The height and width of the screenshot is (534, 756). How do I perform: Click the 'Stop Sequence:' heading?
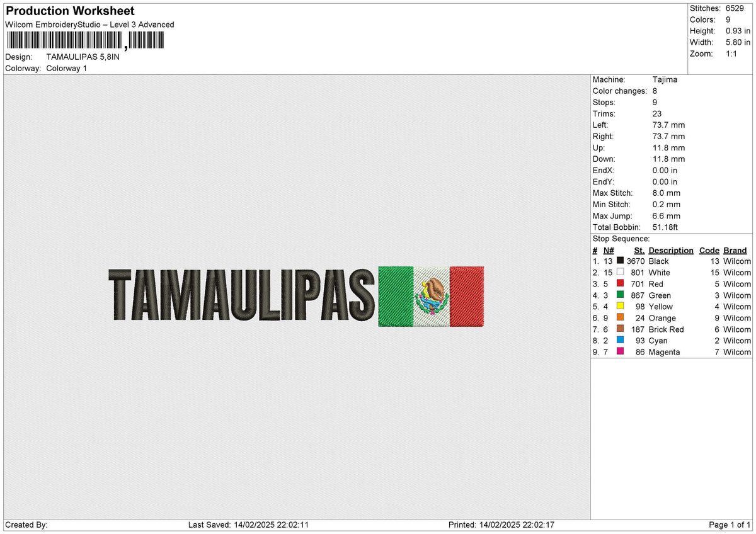(621, 239)
